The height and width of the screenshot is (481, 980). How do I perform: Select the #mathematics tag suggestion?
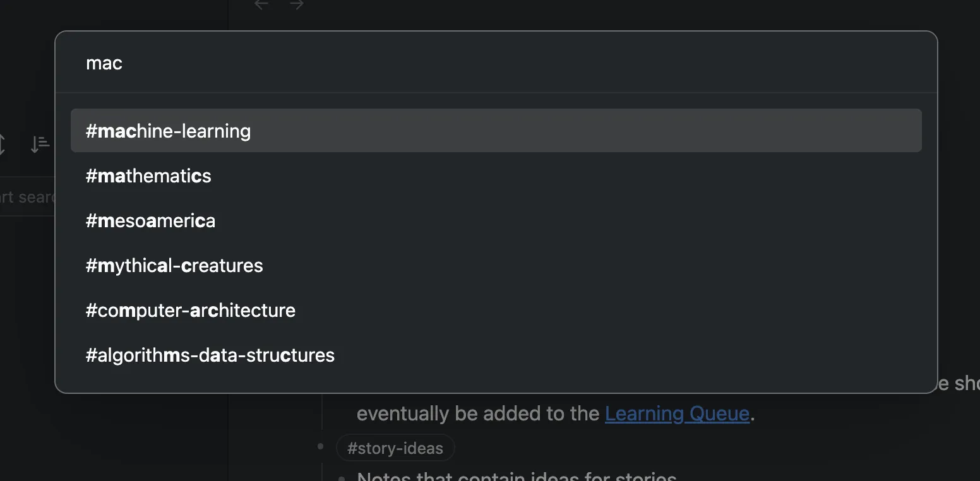pos(148,175)
